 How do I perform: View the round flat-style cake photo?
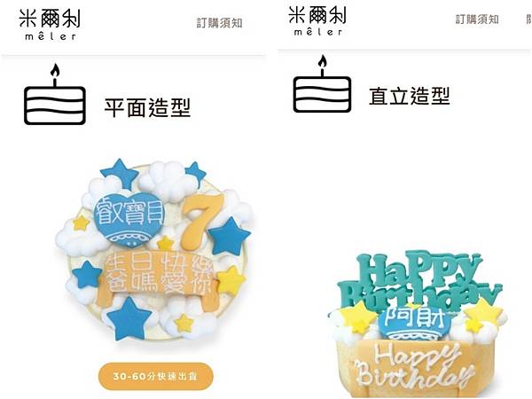pyautogui.click(x=156, y=249)
